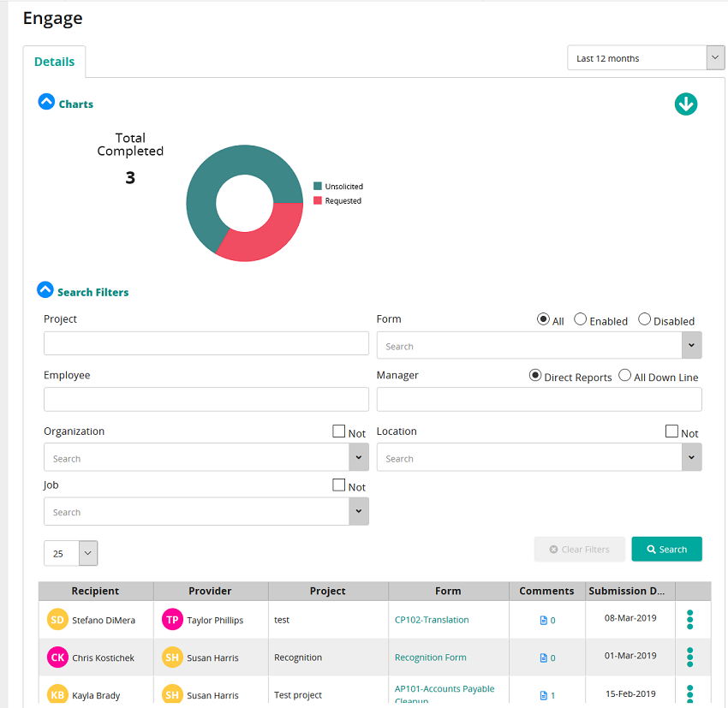Viewport: 728px width, 708px height.
Task: Check the Not box for Location
Action: (671, 431)
